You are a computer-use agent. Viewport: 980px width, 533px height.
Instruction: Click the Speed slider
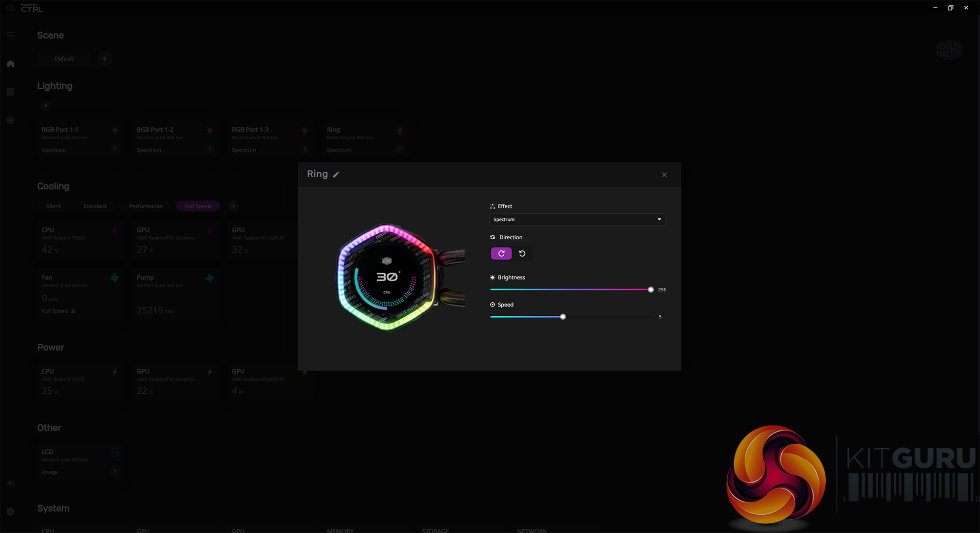tap(573, 317)
